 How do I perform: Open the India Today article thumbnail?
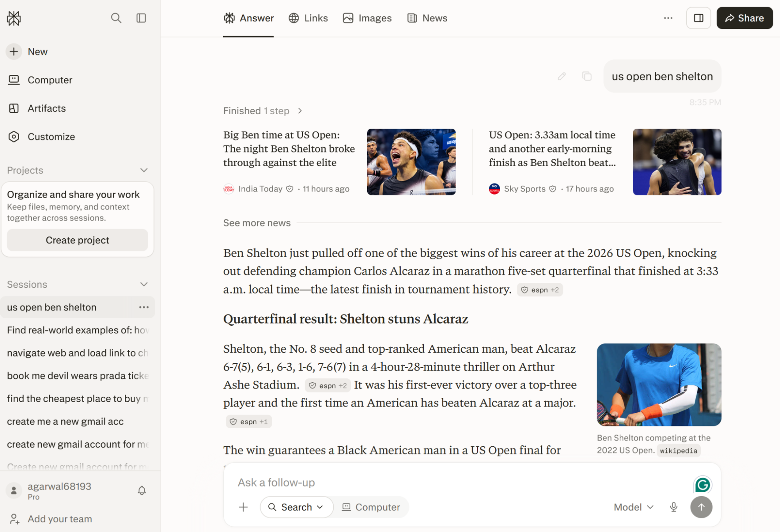coord(411,162)
